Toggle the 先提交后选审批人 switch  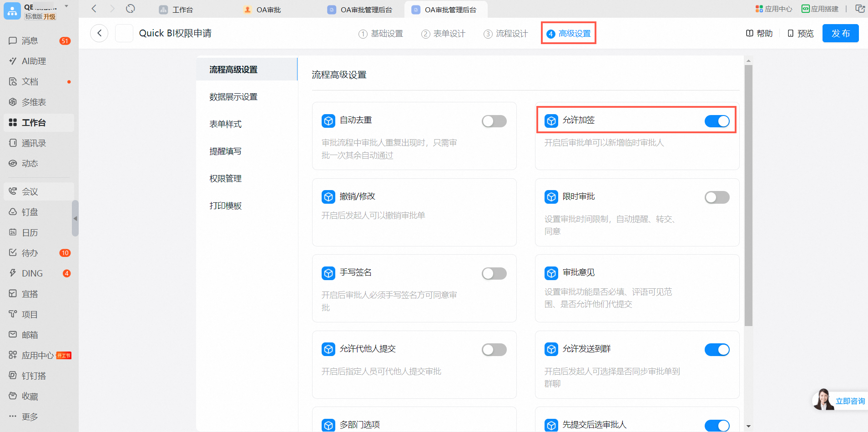tap(717, 426)
